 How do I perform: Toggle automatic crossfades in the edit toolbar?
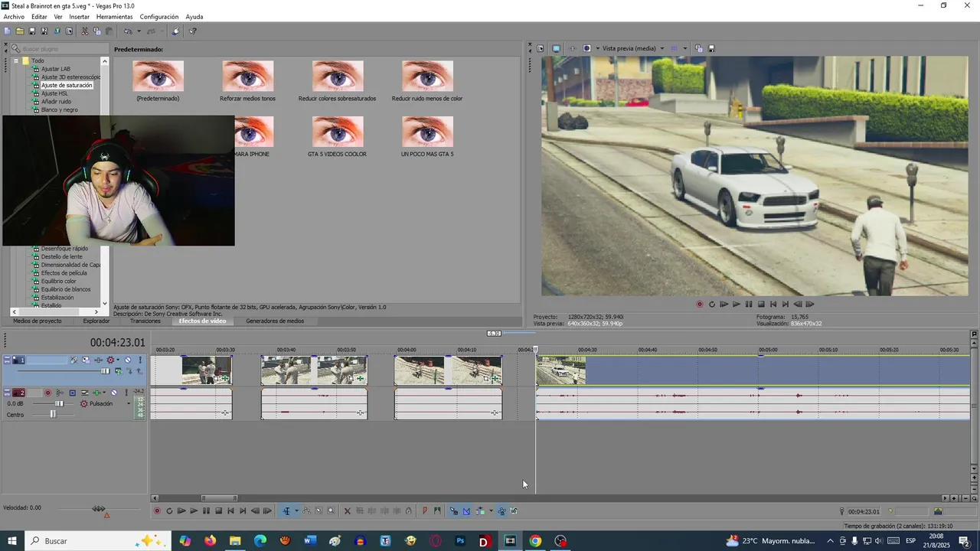pos(466,511)
